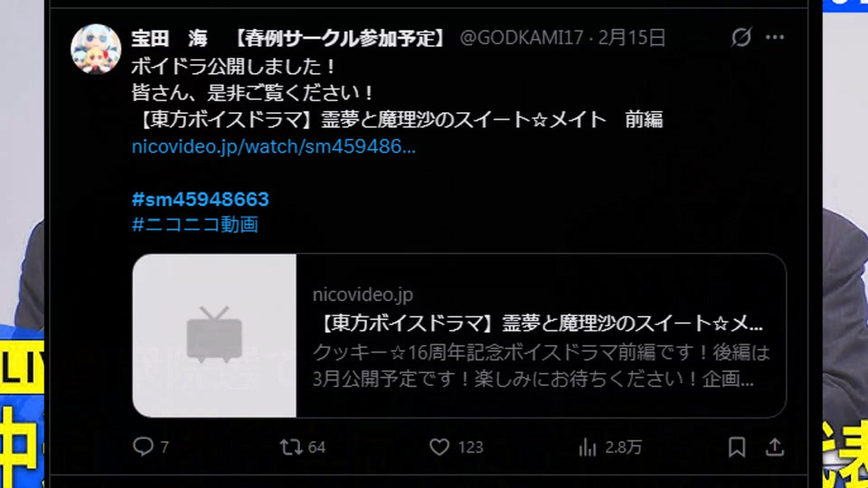This screenshot has height=488, width=868.
Task: Open the three-dot more options menu
Action: click(775, 37)
